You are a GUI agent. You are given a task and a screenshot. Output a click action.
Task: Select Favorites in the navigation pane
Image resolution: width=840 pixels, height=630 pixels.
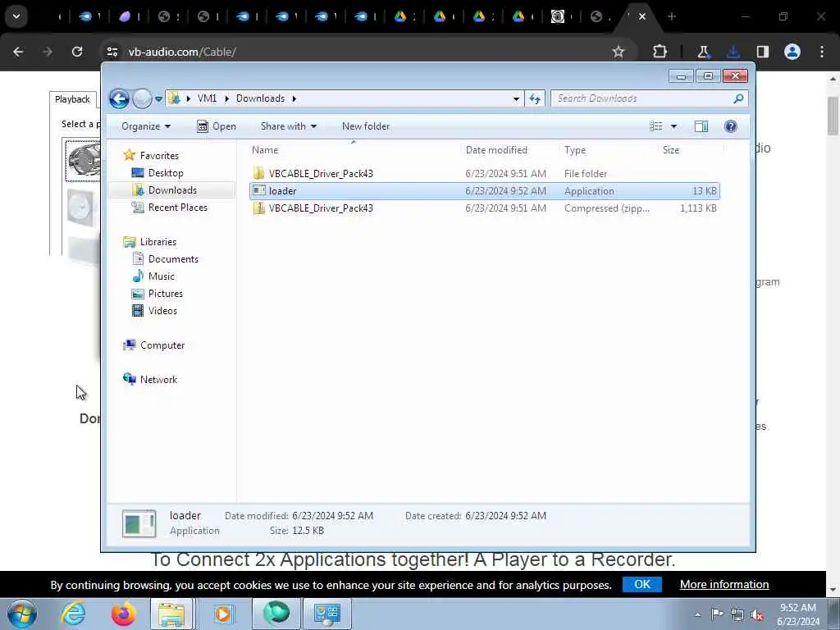click(x=159, y=155)
